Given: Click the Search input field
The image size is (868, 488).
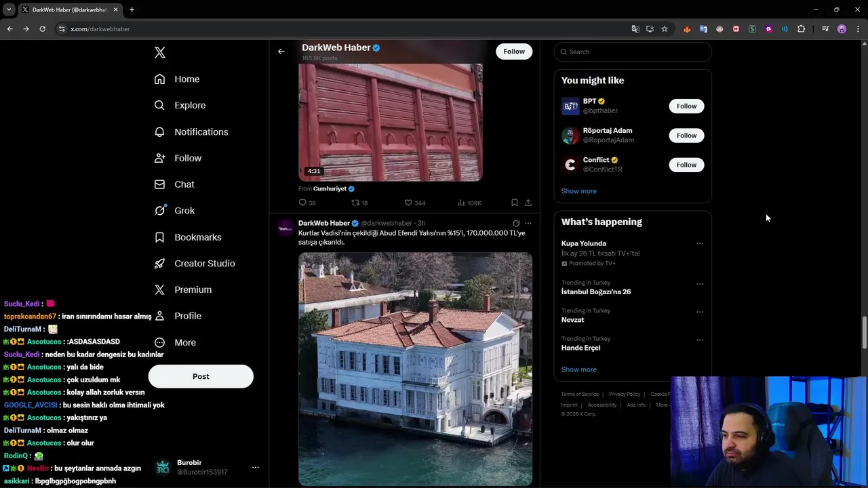Looking at the screenshot, I should 633,52.
